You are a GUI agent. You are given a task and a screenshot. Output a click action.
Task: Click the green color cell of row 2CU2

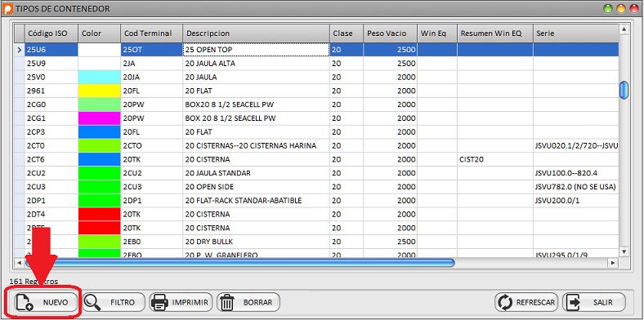click(x=100, y=173)
